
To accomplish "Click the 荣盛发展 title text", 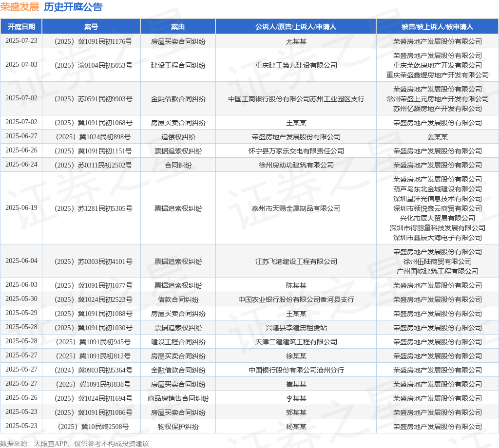I will pos(19,7).
